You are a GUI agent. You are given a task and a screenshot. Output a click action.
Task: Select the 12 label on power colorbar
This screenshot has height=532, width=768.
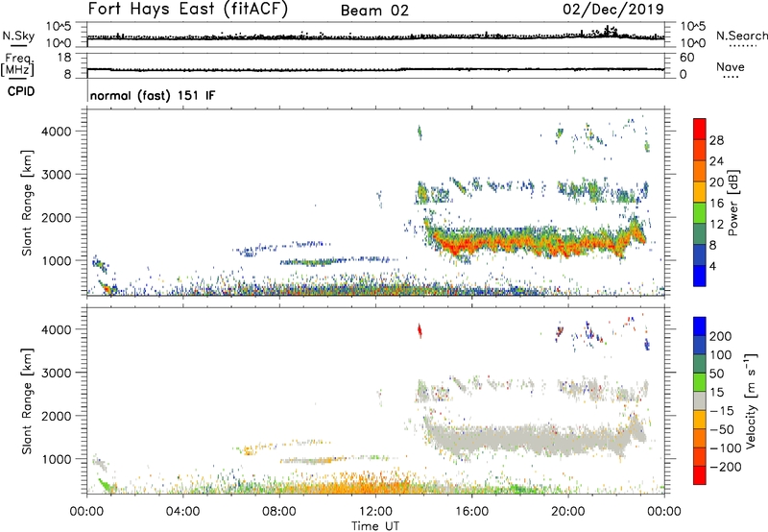click(x=716, y=225)
